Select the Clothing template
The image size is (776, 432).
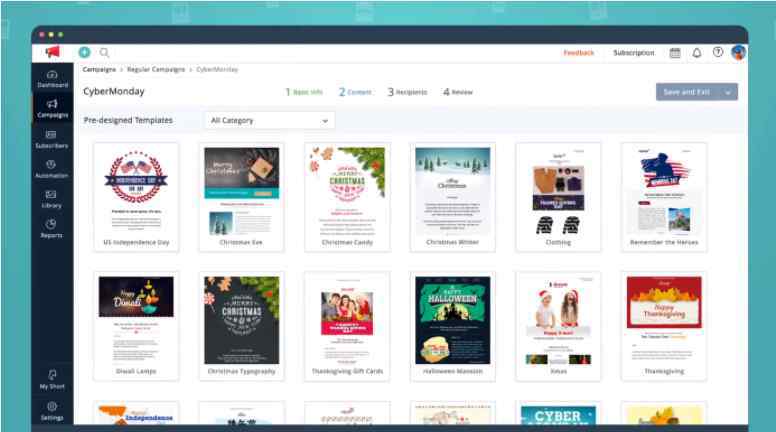(x=558, y=197)
